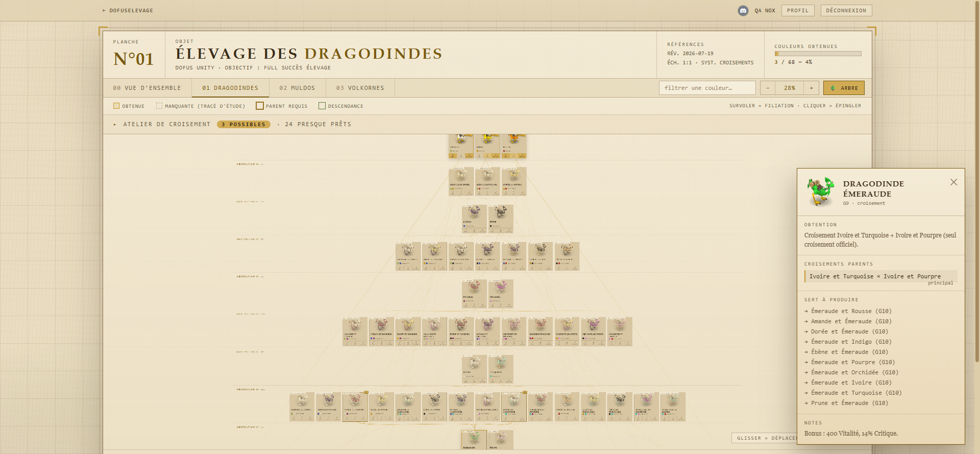Decrease zoom with the minus button
980x454 pixels.
(x=768, y=88)
